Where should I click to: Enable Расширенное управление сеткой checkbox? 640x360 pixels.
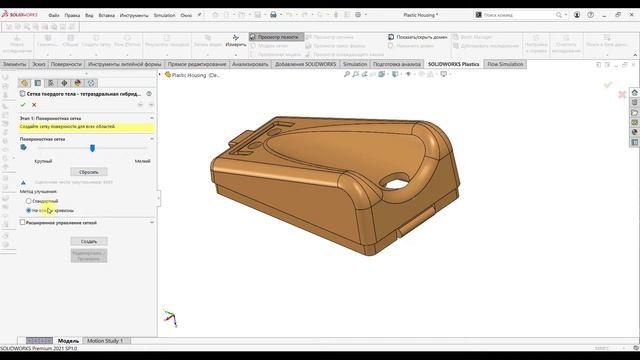(x=22, y=222)
